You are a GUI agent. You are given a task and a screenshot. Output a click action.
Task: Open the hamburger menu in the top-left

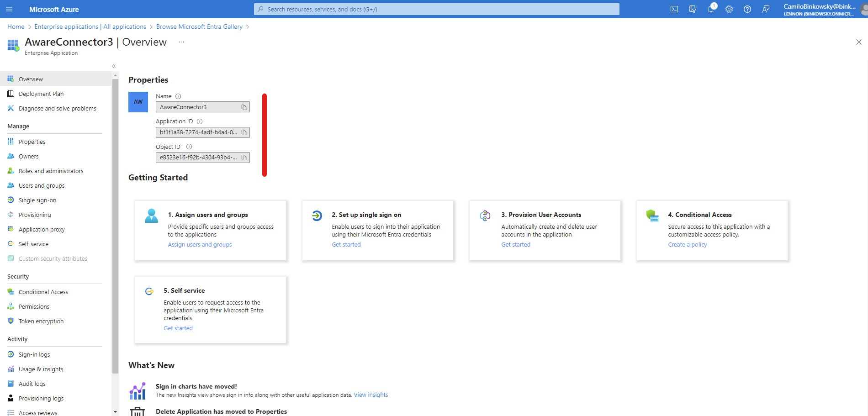tap(9, 9)
